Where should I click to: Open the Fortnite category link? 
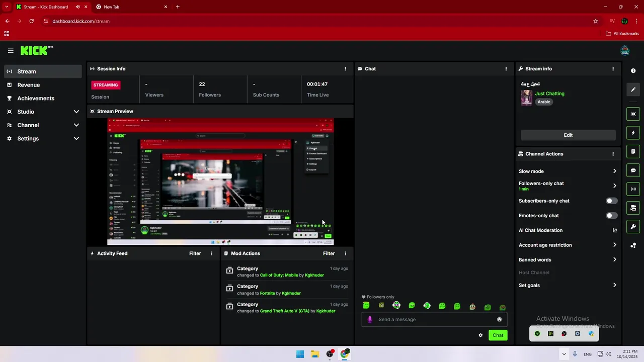point(267,293)
